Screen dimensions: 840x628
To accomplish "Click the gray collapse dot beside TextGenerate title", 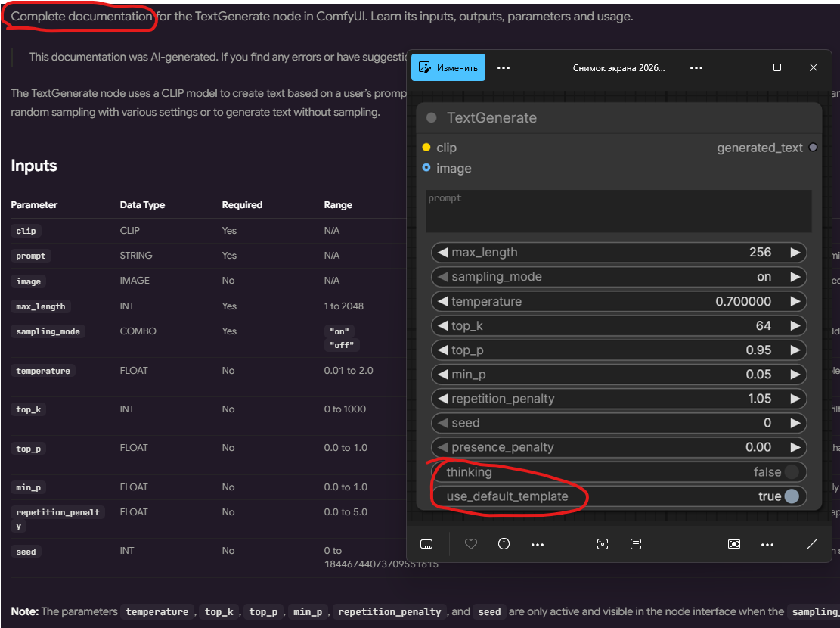I will coord(431,118).
